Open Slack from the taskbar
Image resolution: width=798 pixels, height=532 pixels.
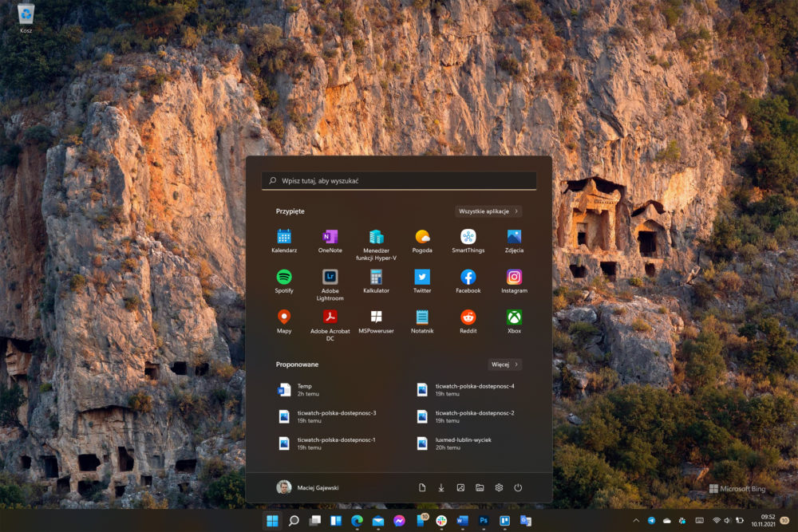(x=441, y=521)
